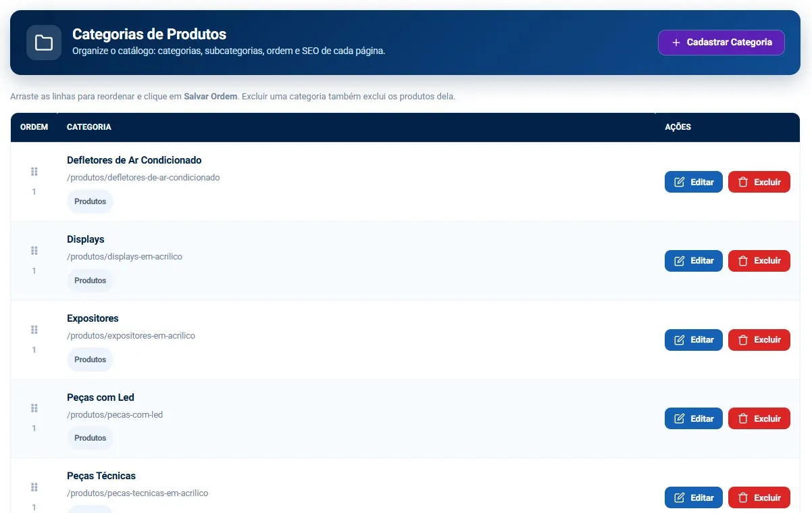The height and width of the screenshot is (513, 812).
Task: Select the Expositores category title
Action: (93, 318)
